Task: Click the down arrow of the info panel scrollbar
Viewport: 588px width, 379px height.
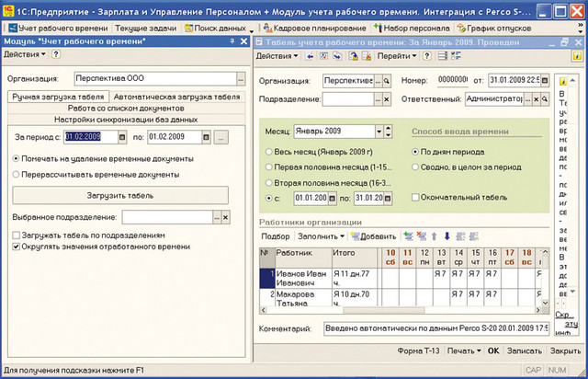Action: coord(572,292)
